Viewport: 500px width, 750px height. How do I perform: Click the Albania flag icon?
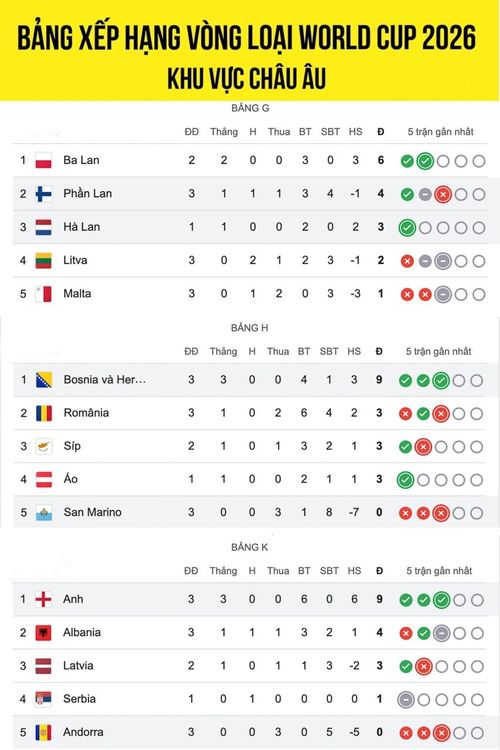point(44,633)
